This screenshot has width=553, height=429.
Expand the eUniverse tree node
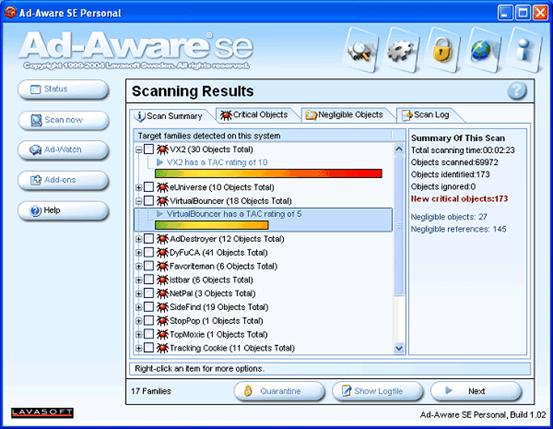tap(139, 188)
